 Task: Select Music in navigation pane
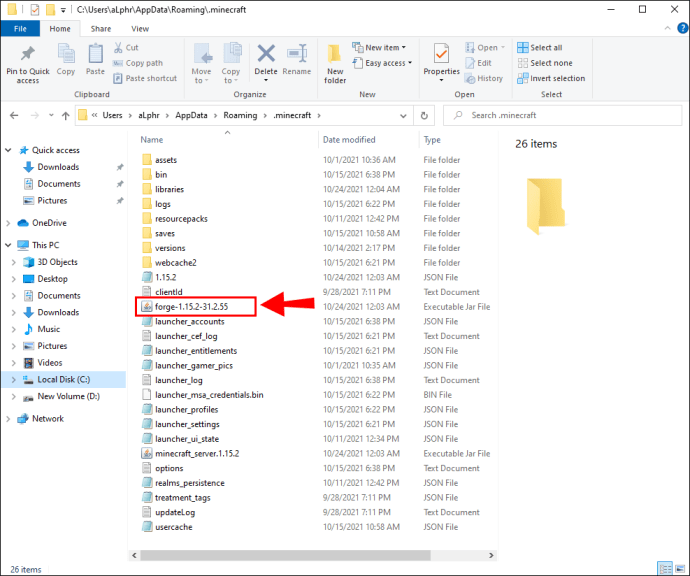[48, 329]
